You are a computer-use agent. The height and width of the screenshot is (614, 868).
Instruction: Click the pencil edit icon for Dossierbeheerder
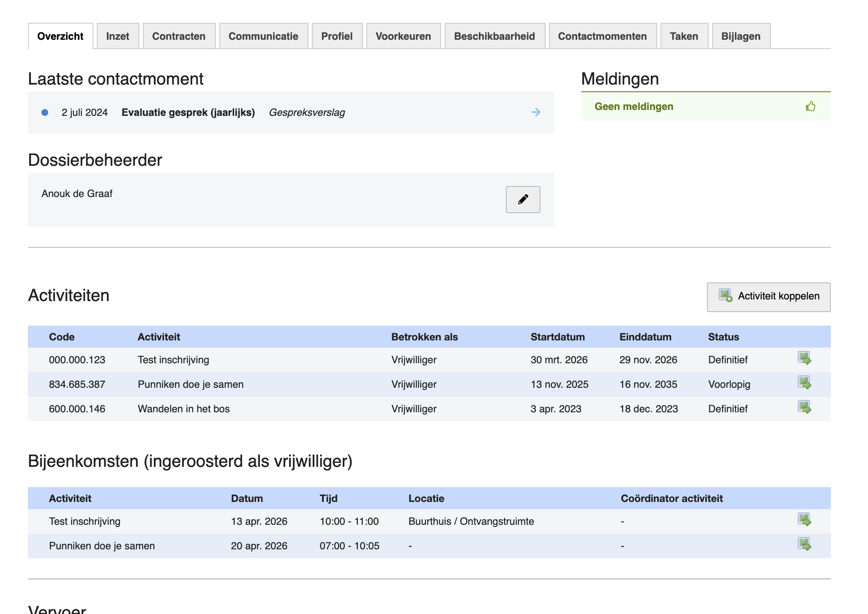[523, 199]
